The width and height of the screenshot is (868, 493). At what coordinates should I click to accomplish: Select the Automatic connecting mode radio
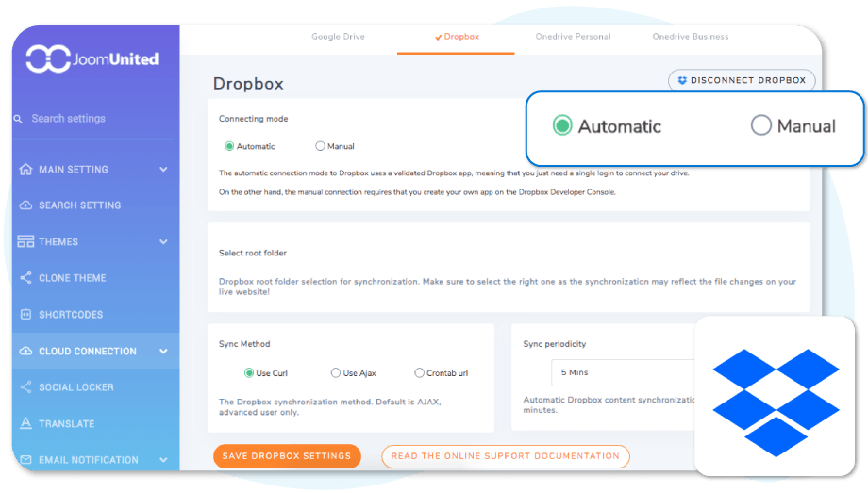coord(229,146)
